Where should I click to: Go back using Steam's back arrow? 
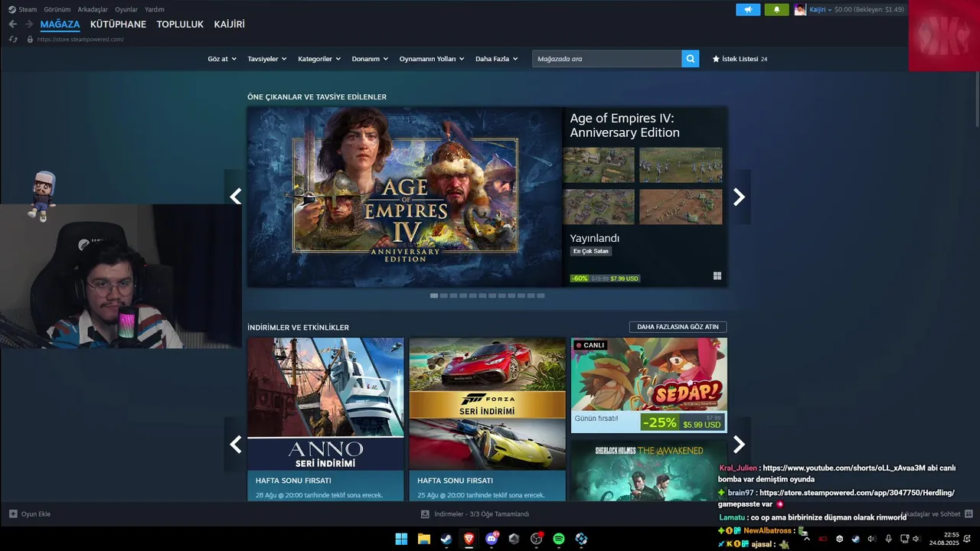[12, 24]
